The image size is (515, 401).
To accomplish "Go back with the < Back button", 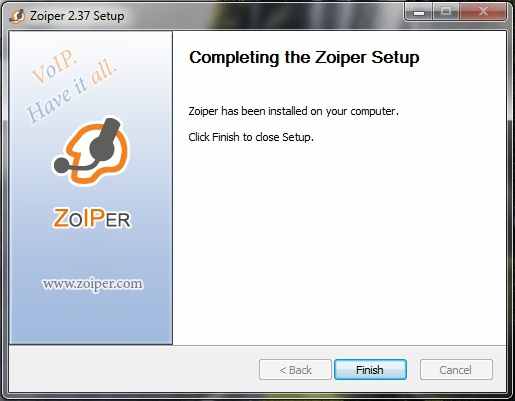I will click(295, 369).
